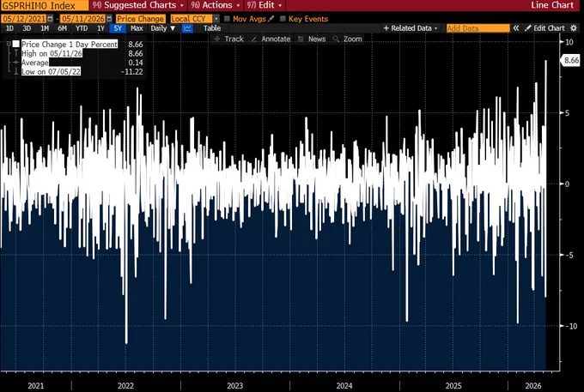Viewport: 584px width, 392px height.
Task: Click the Low marker icon in legend
Action: pyautogui.click(x=16, y=71)
